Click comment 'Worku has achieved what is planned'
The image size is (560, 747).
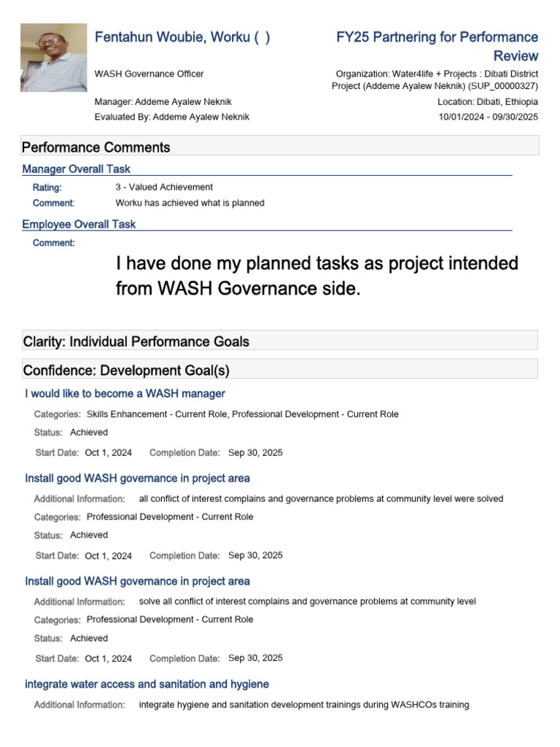(x=190, y=203)
